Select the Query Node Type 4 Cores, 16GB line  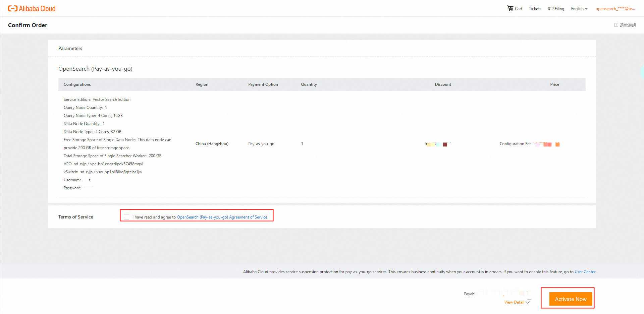click(x=93, y=116)
